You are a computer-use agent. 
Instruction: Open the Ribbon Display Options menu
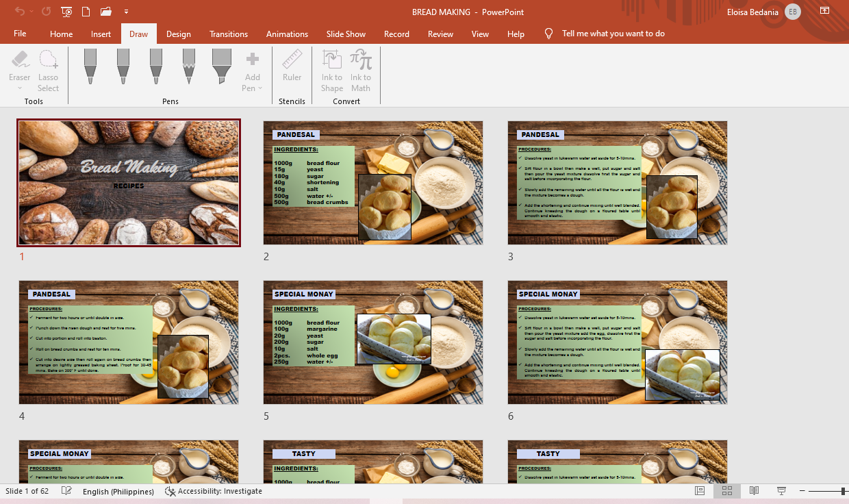[824, 12]
